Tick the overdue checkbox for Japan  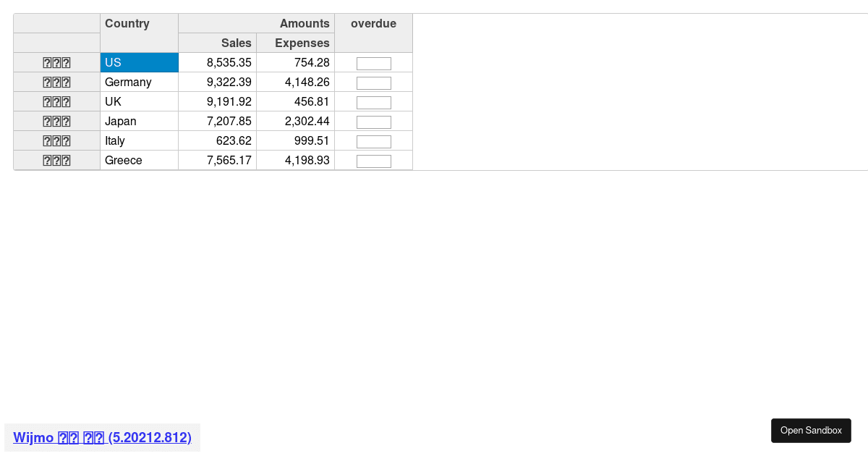coord(373,122)
